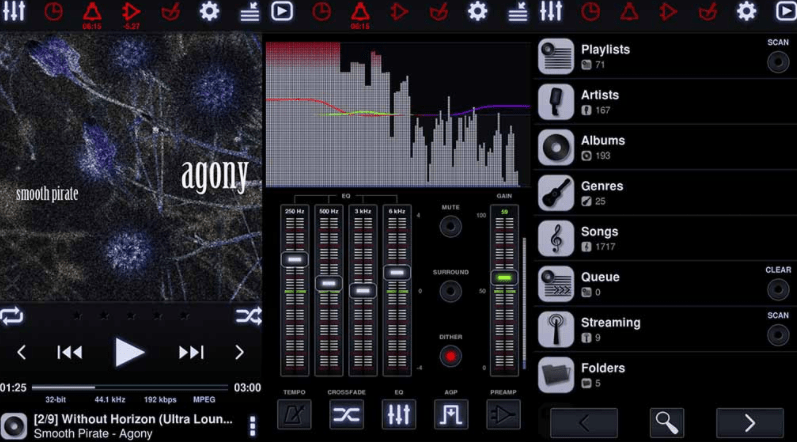Image resolution: width=797 pixels, height=442 pixels.
Task: Click the magnifier search button
Action: click(666, 423)
